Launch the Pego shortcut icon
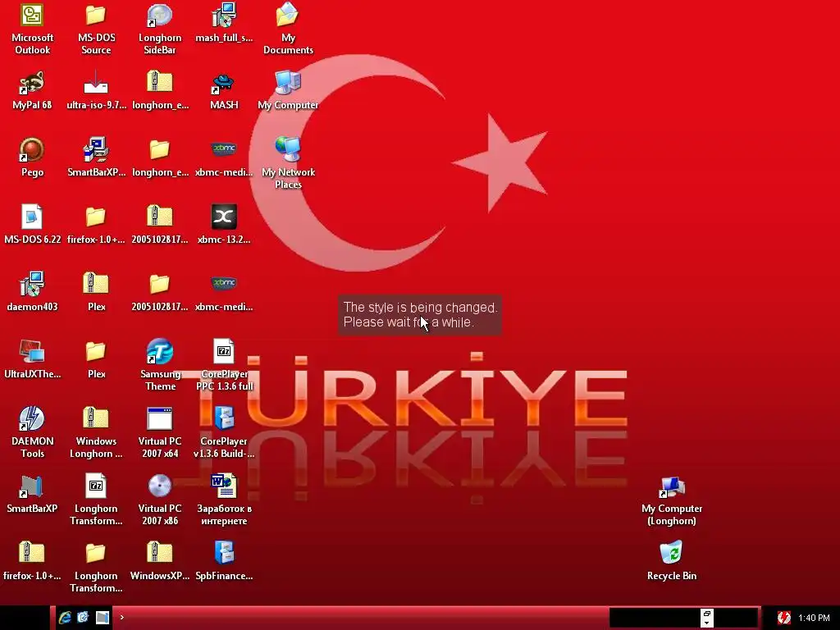 pos(32,150)
